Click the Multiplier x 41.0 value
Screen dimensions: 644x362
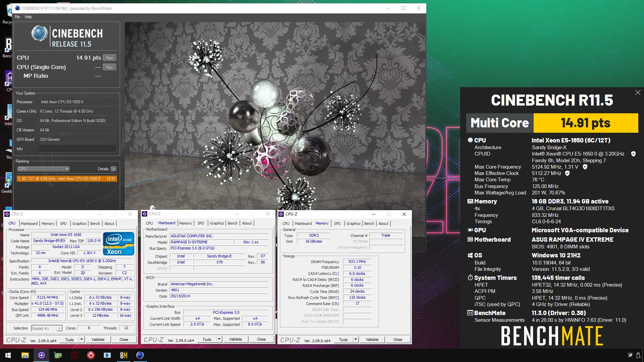(x=48, y=304)
